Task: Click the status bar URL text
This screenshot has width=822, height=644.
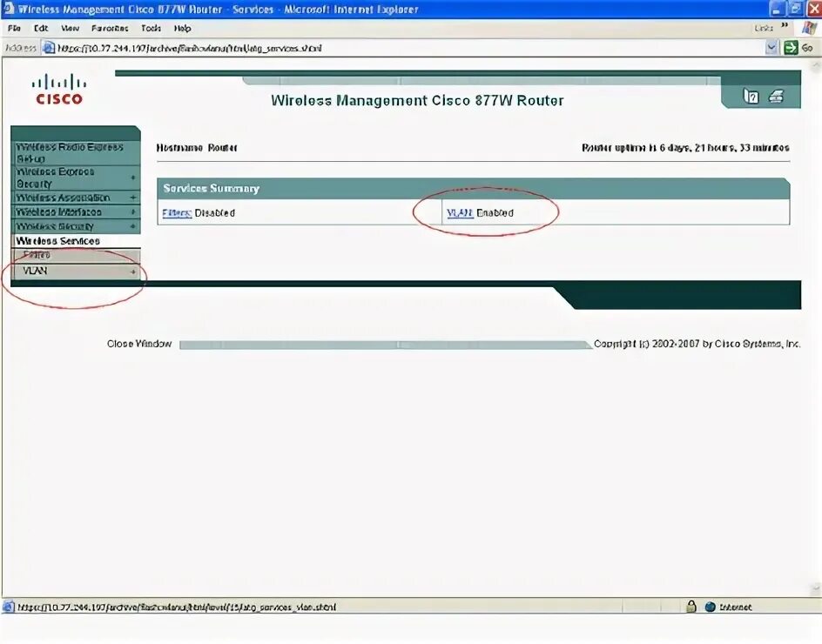Action: 177,607
